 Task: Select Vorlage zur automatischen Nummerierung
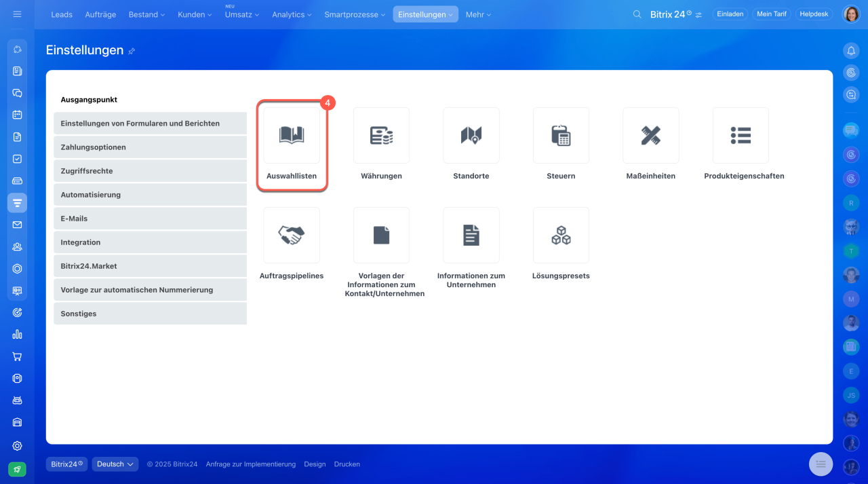point(150,290)
